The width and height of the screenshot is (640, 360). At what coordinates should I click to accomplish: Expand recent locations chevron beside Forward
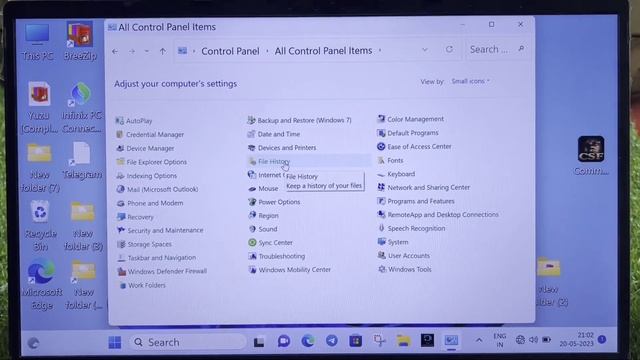point(147,51)
